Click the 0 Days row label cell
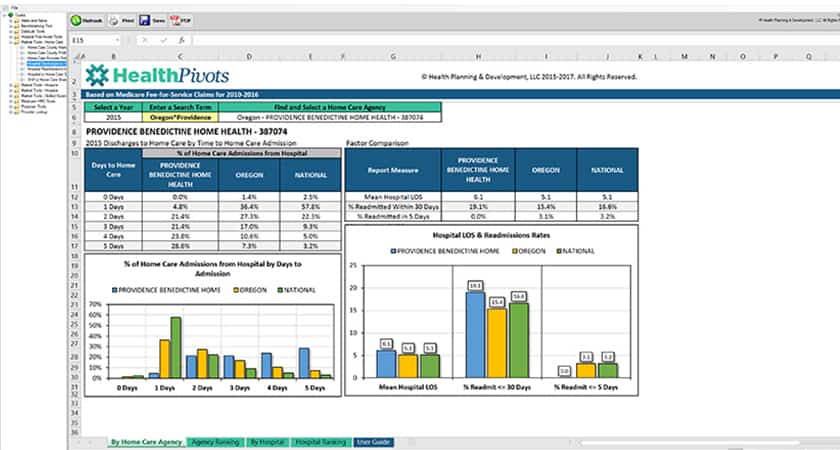 point(113,197)
